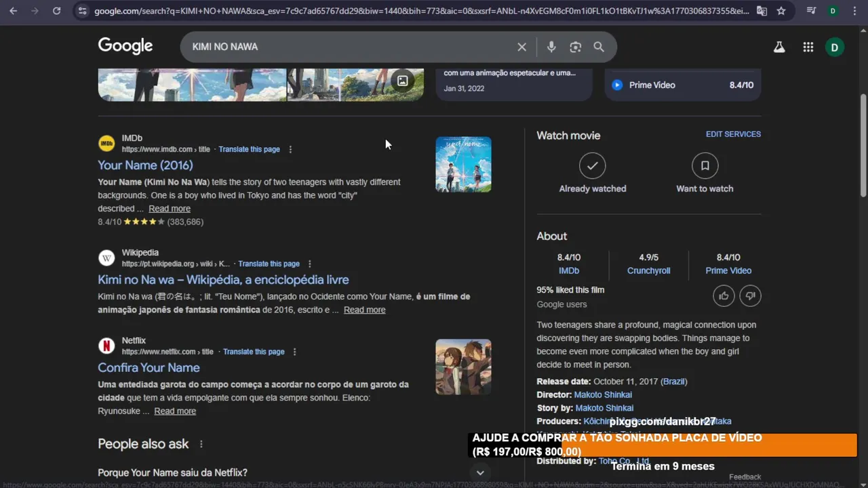Screen dimensions: 868x488
Task: Open Confira Your Name Netflix result
Action: (149, 367)
